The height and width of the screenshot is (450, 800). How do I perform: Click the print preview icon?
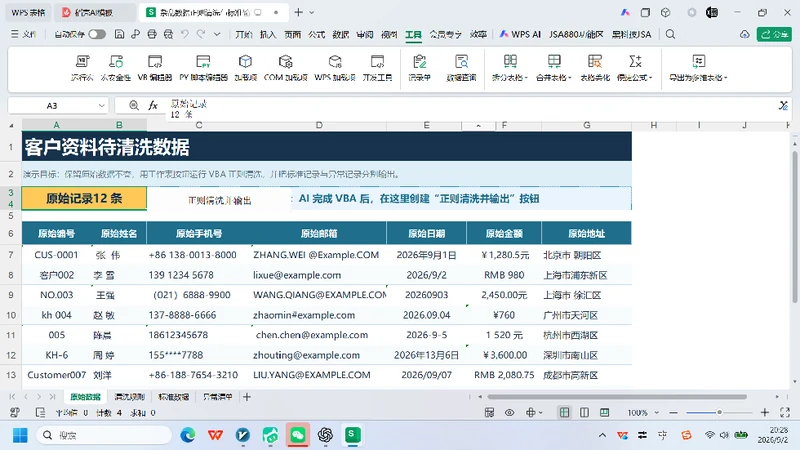[168, 34]
